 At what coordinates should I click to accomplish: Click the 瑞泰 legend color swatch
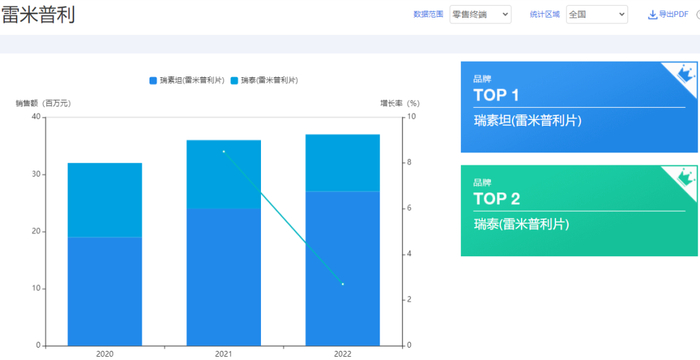234,81
